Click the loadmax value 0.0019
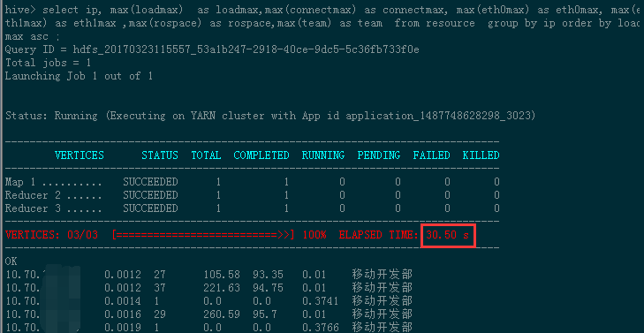 click(123, 327)
